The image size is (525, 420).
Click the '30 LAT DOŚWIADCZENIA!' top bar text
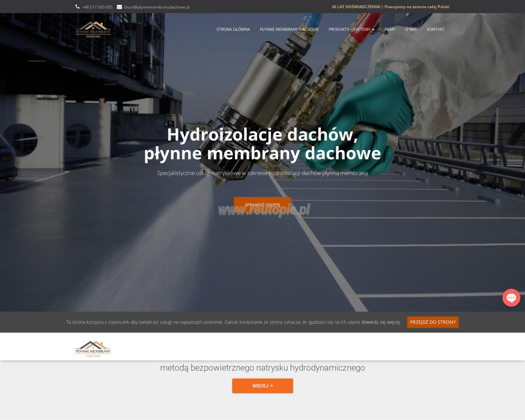(356, 7)
